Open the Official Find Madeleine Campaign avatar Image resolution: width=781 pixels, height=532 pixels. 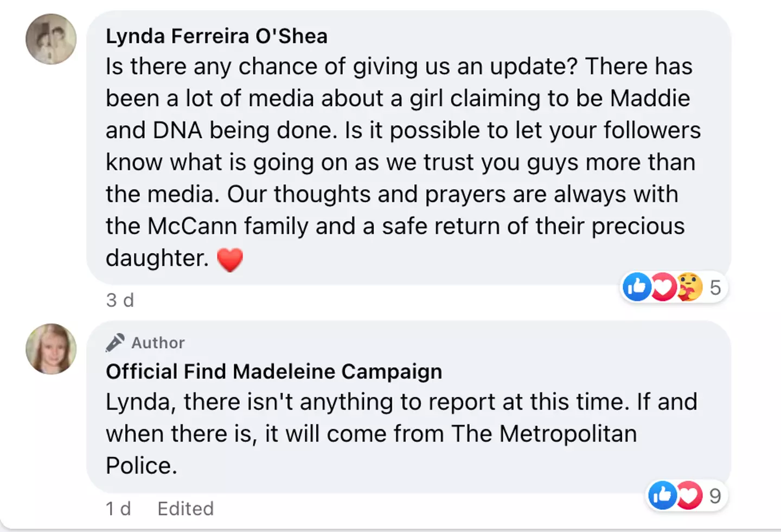pyautogui.click(x=51, y=349)
